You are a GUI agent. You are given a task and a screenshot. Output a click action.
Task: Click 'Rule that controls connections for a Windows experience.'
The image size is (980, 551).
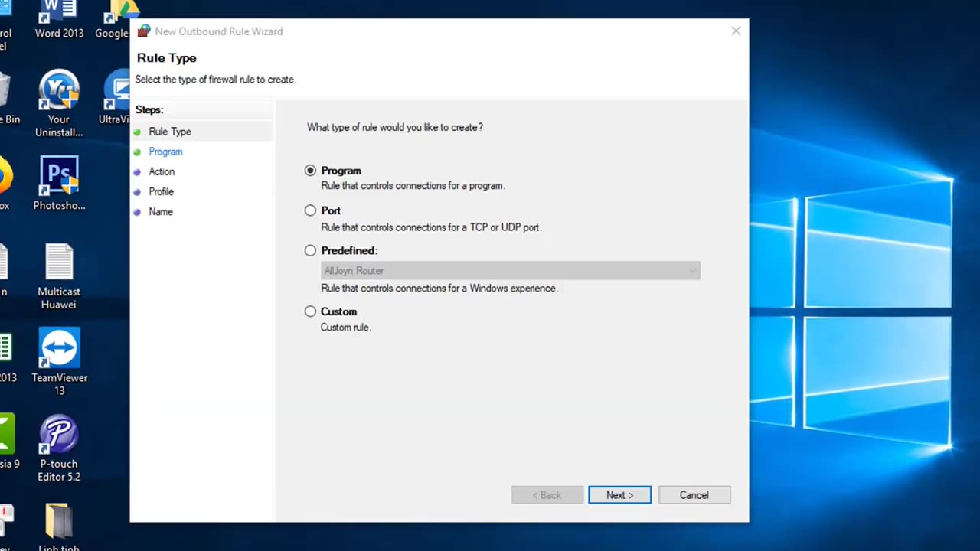coord(439,289)
